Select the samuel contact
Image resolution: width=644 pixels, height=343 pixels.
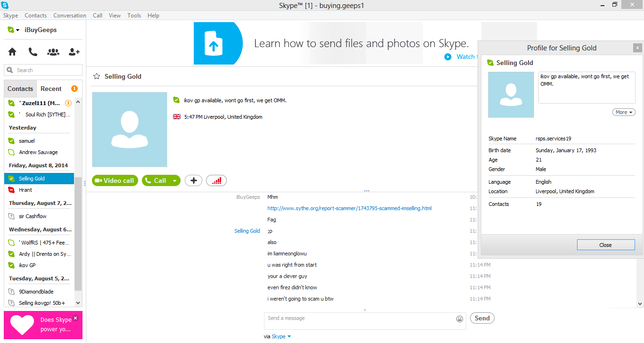point(39,141)
